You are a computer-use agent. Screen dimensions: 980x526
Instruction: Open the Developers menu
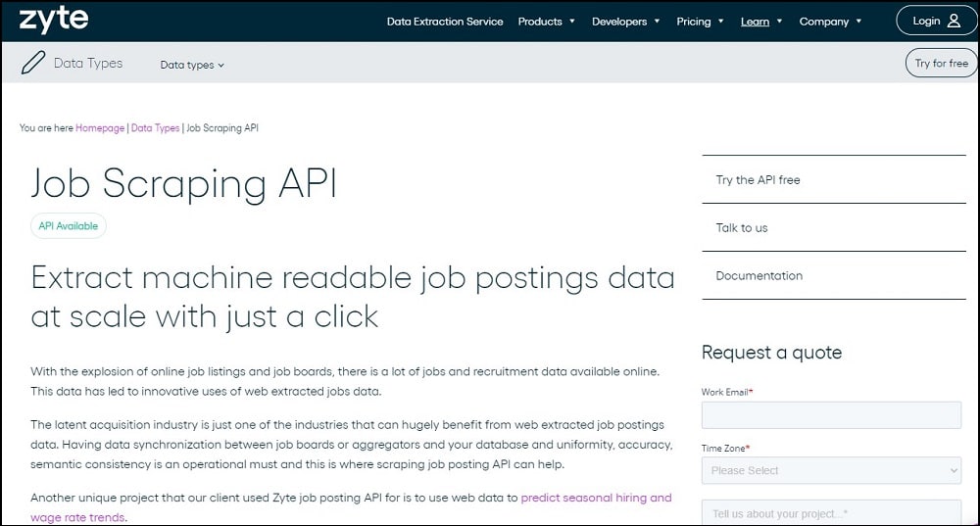point(618,22)
